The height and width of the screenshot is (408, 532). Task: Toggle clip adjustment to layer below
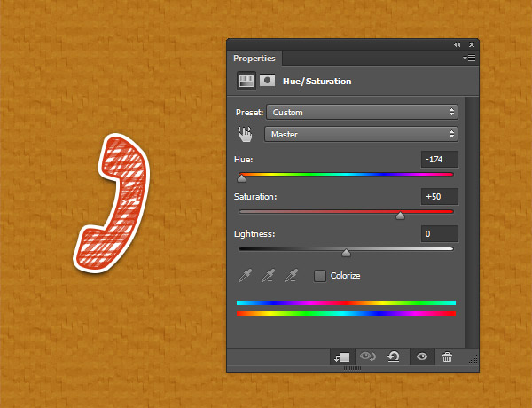pos(342,357)
